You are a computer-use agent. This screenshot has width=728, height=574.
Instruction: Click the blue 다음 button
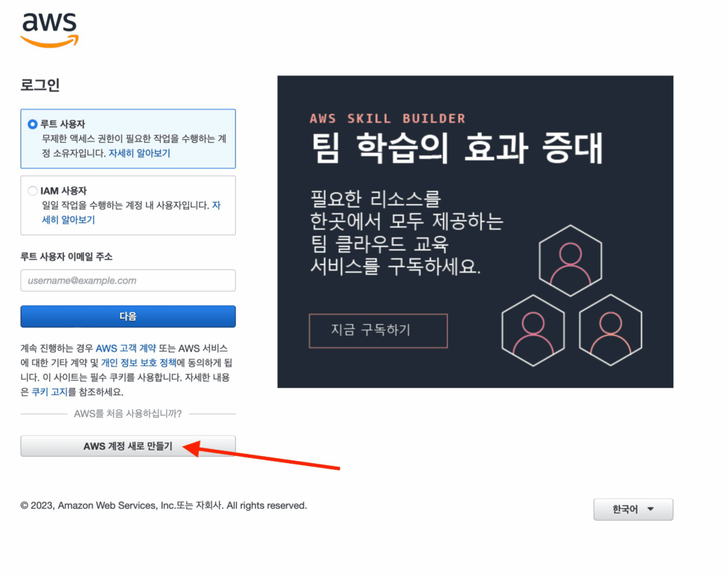click(x=128, y=316)
